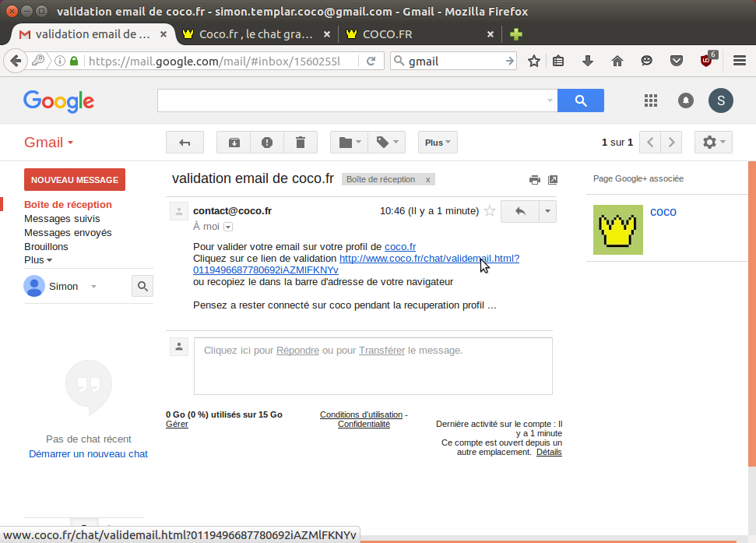This screenshot has height=543, width=756.
Task: Click the NOUVEAU MESSAGE button
Action: (75, 179)
